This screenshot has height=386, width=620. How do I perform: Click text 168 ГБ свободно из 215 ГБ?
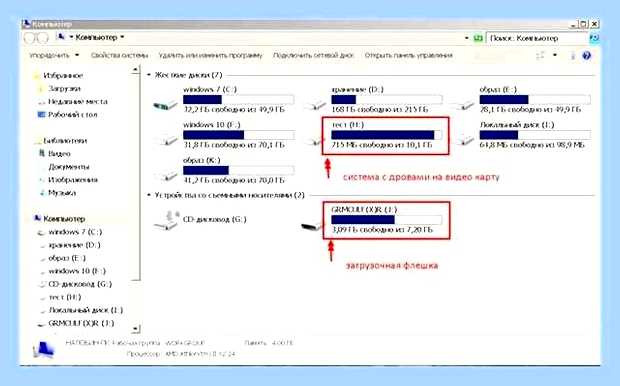pos(380,109)
